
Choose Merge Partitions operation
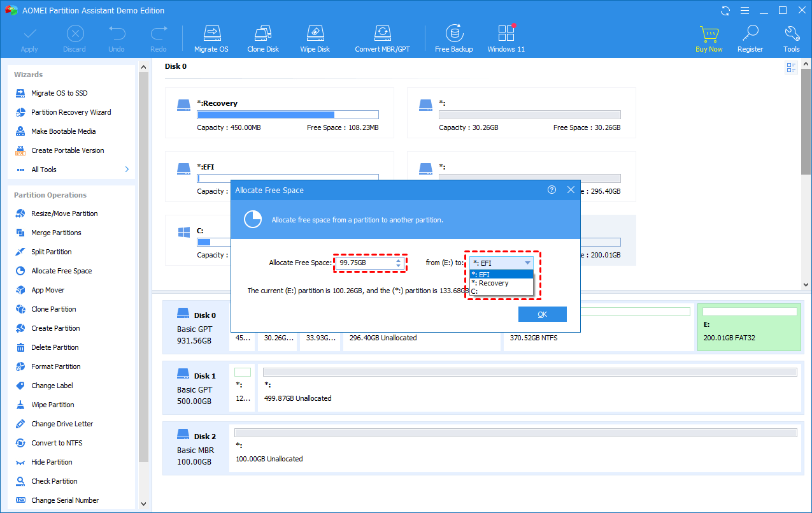pos(56,233)
